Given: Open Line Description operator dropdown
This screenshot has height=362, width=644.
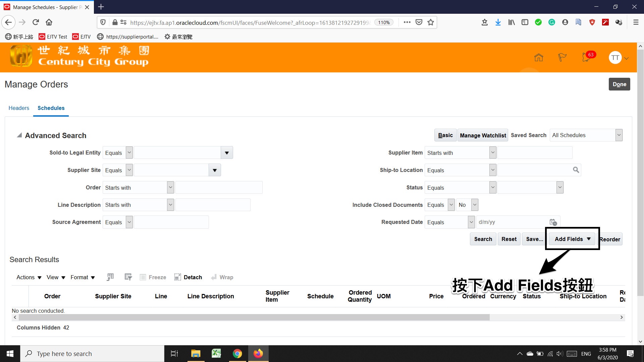Looking at the screenshot, I should tap(171, 205).
